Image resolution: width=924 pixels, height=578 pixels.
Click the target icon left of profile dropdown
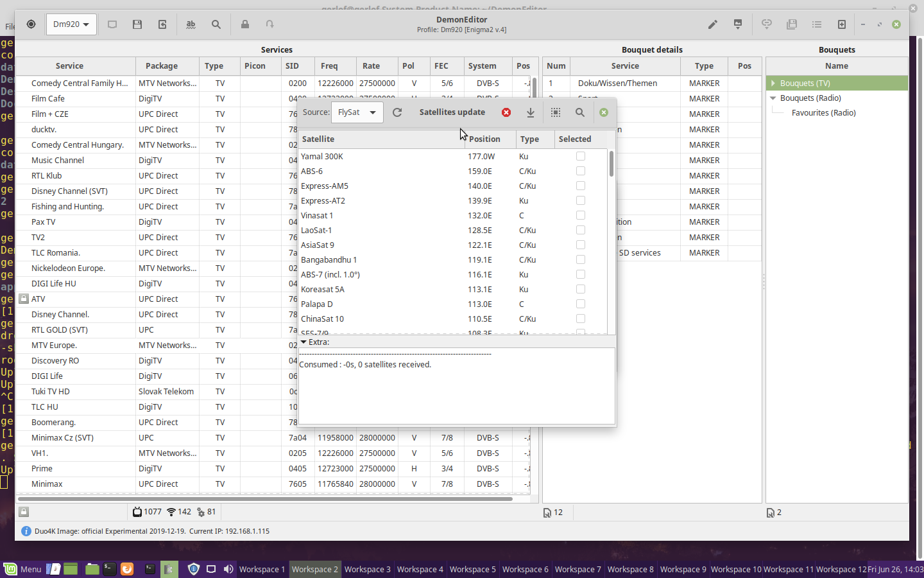(x=31, y=24)
